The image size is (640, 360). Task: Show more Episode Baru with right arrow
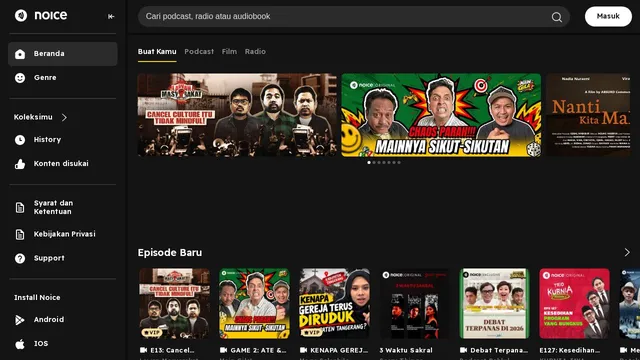627,253
